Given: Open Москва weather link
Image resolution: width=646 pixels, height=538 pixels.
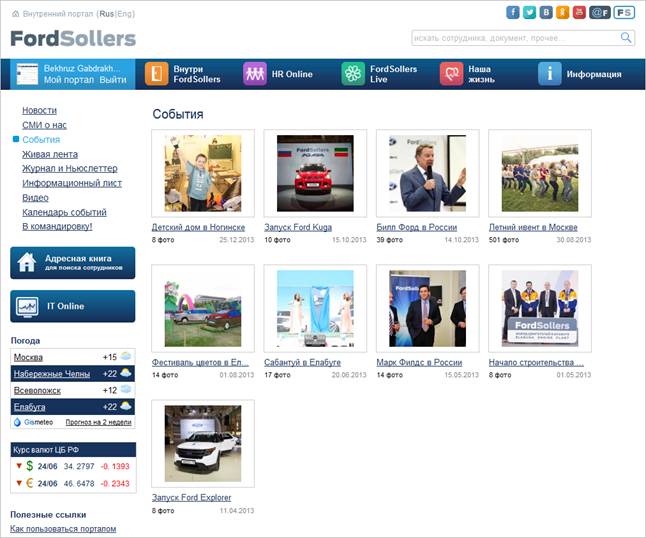Looking at the screenshot, I should 28,357.
